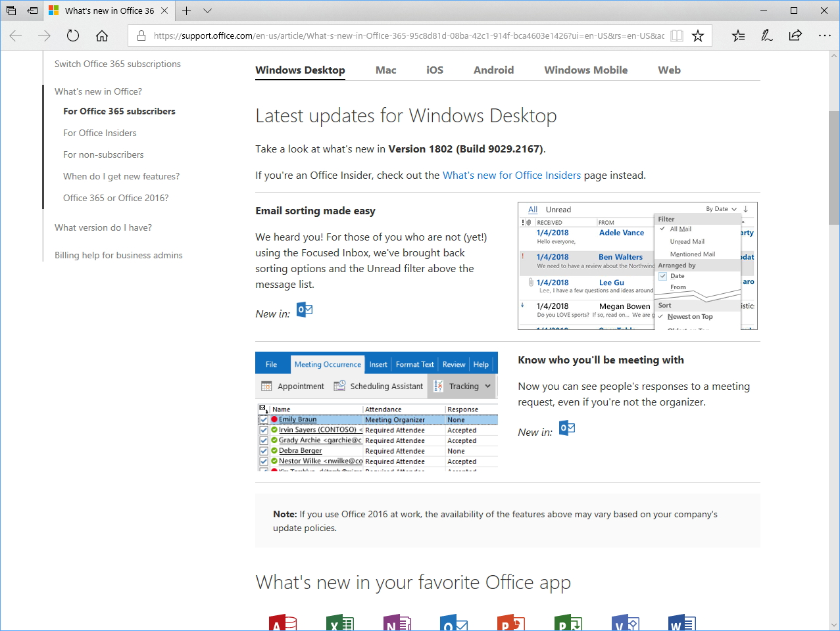This screenshot has height=631, width=840.
Task: Switch to the Mac platform tab
Action: coord(385,70)
